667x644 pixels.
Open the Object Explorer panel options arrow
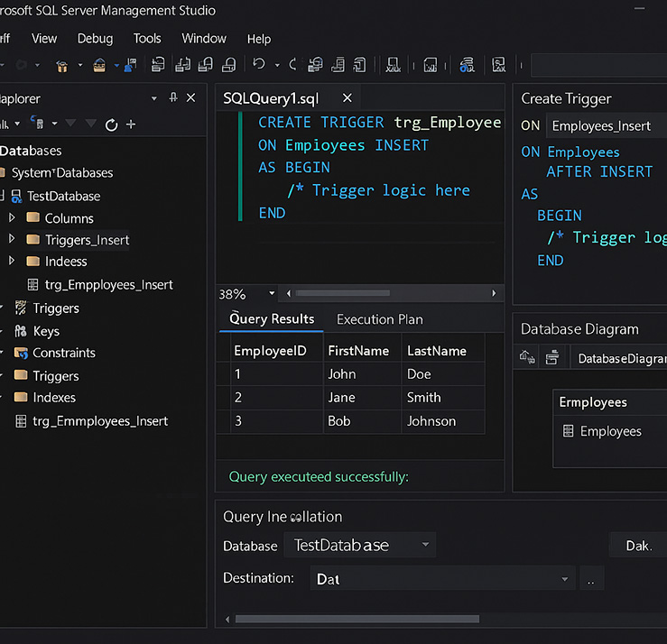(x=154, y=98)
